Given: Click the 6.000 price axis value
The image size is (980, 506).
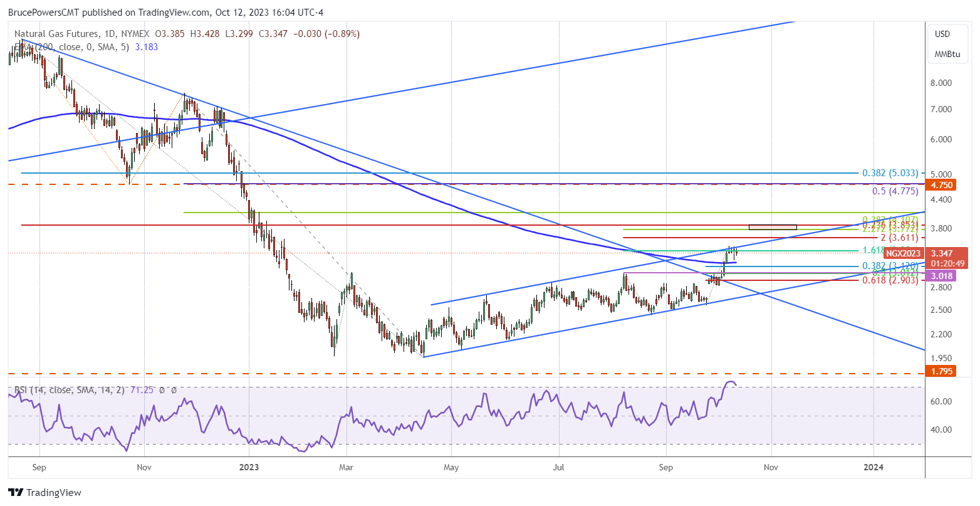Looking at the screenshot, I should [x=942, y=139].
